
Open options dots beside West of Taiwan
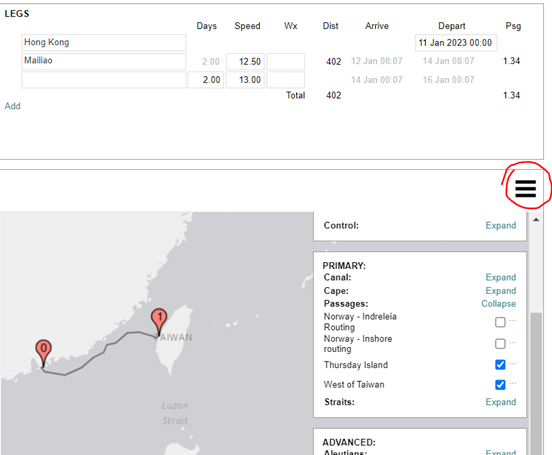(x=513, y=383)
